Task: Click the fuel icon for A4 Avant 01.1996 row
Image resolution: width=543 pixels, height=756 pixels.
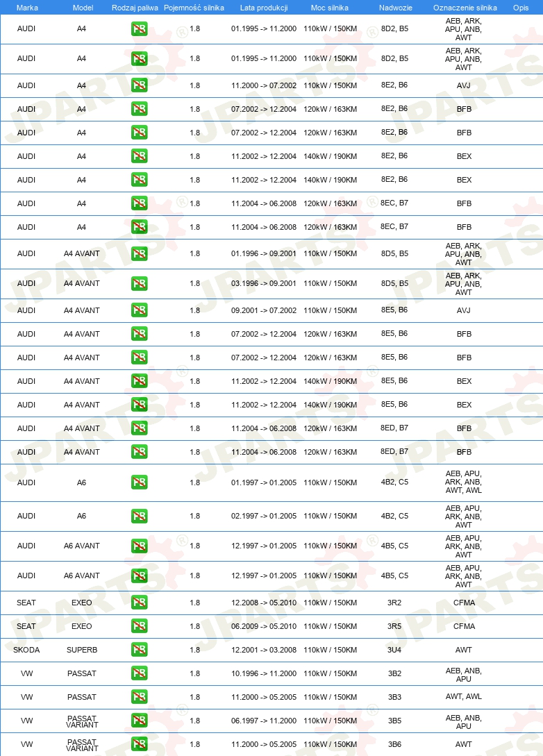Action: coord(140,253)
